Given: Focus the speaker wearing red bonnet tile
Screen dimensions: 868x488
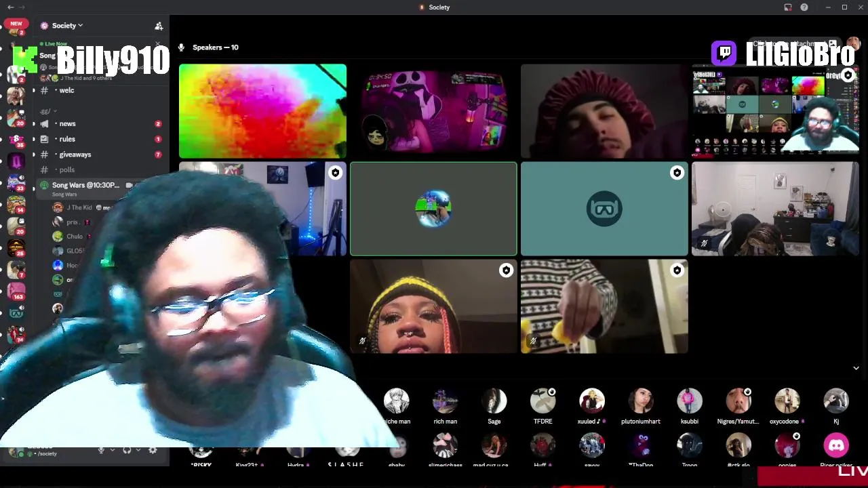Looking at the screenshot, I should click(x=604, y=111).
